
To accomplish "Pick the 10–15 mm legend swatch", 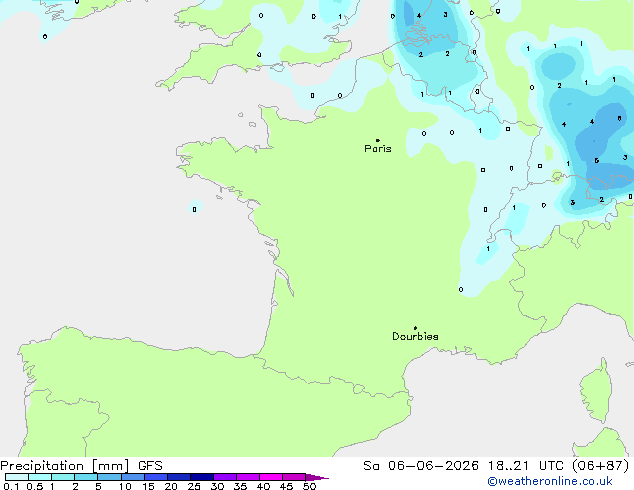I will [133, 477].
